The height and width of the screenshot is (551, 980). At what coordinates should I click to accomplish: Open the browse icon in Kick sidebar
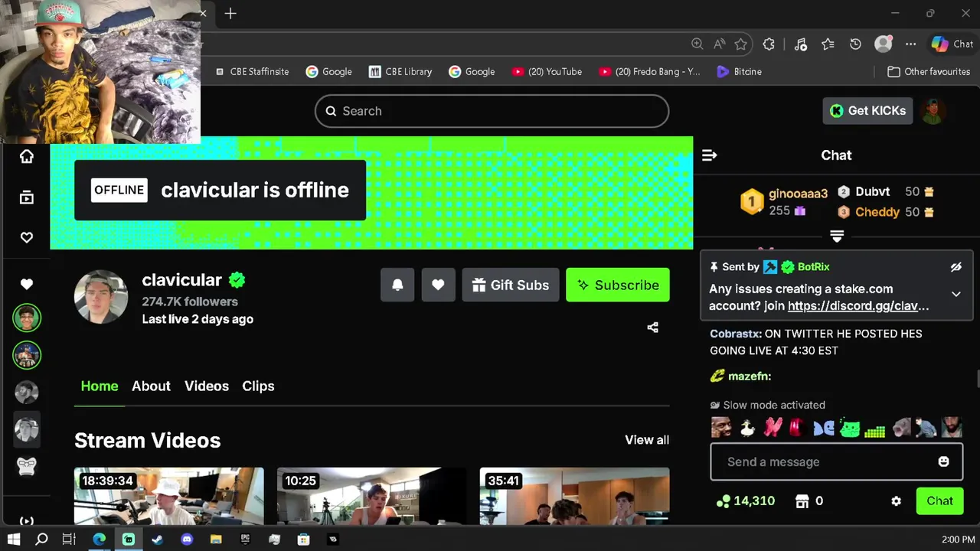[x=27, y=197]
